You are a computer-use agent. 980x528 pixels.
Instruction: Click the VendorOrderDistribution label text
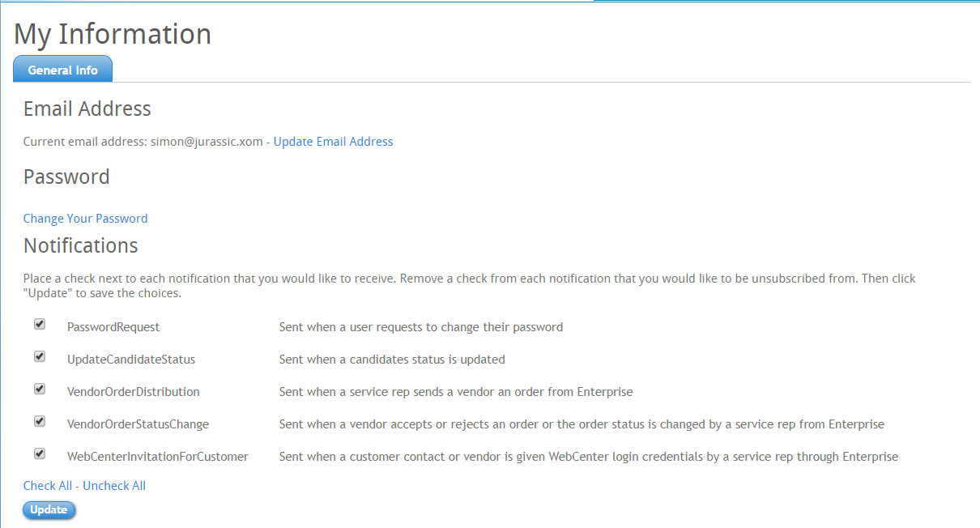tap(133, 392)
